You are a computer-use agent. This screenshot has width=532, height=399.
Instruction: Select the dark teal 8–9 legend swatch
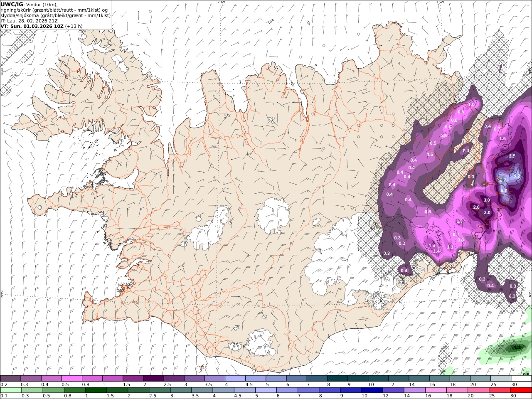coord(337,378)
